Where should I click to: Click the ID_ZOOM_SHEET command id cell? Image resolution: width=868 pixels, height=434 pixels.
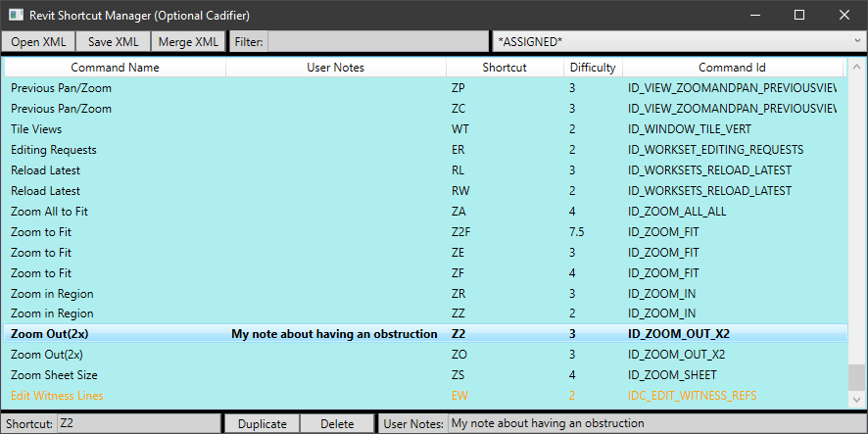672,375
